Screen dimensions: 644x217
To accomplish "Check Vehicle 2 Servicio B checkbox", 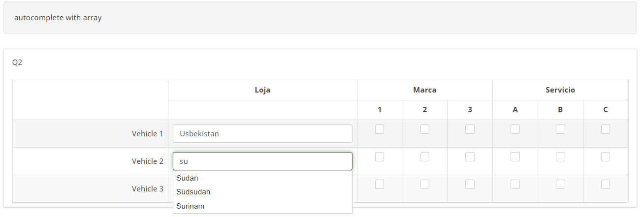I will tap(560, 157).
